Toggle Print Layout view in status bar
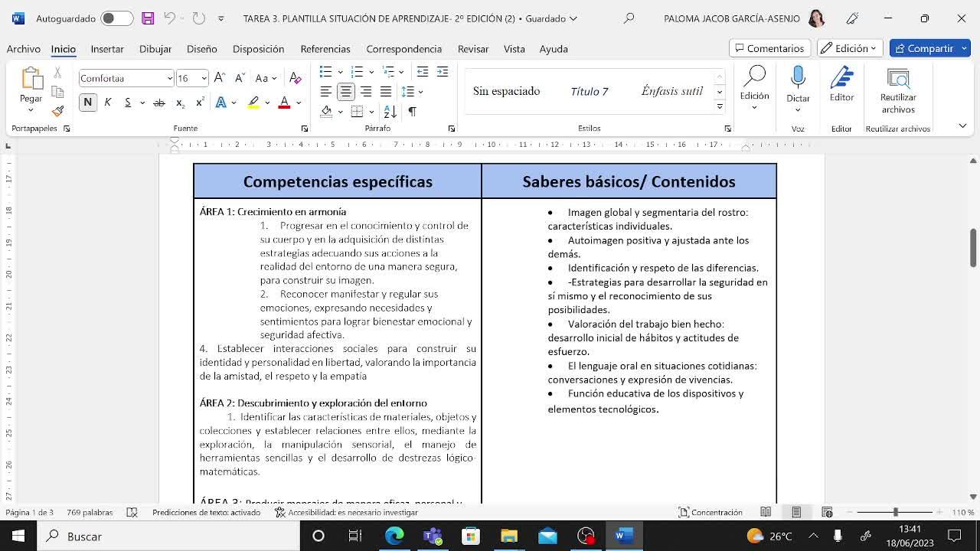This screenshot has width=980, height=551. tap(796, 513)
